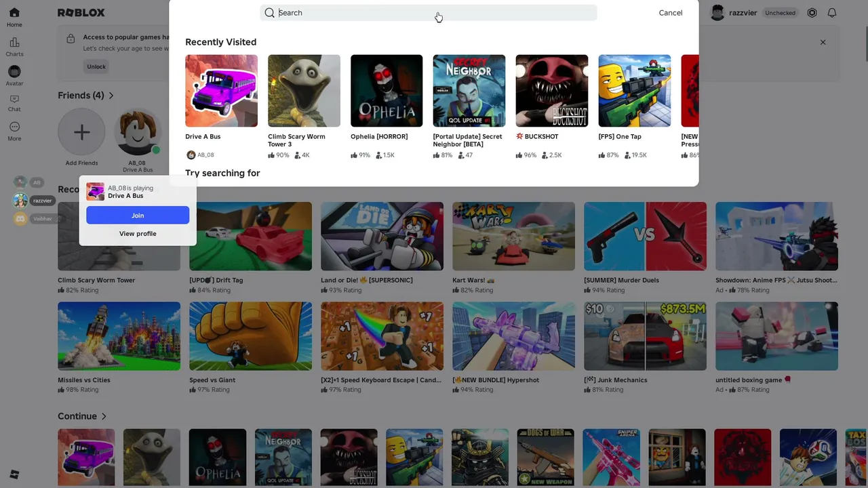Screen dimensions: 868x488
Task: Open the Kart Wars! game card
Action: point(513,237)
